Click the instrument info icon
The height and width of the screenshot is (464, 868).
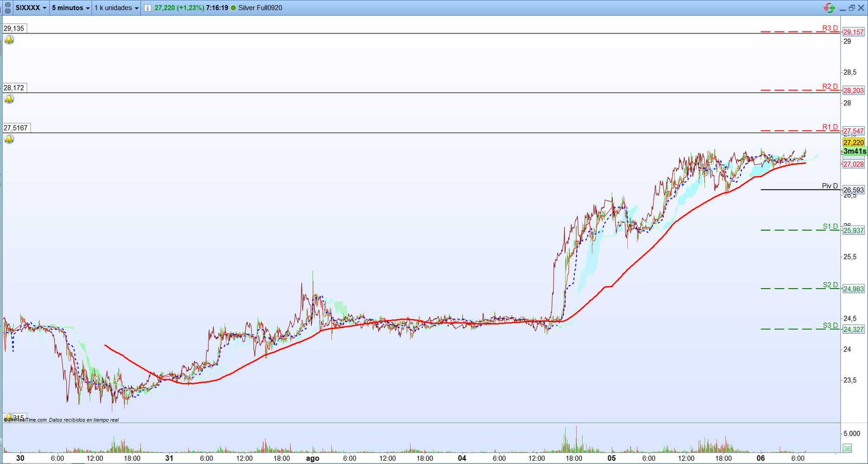148,8
